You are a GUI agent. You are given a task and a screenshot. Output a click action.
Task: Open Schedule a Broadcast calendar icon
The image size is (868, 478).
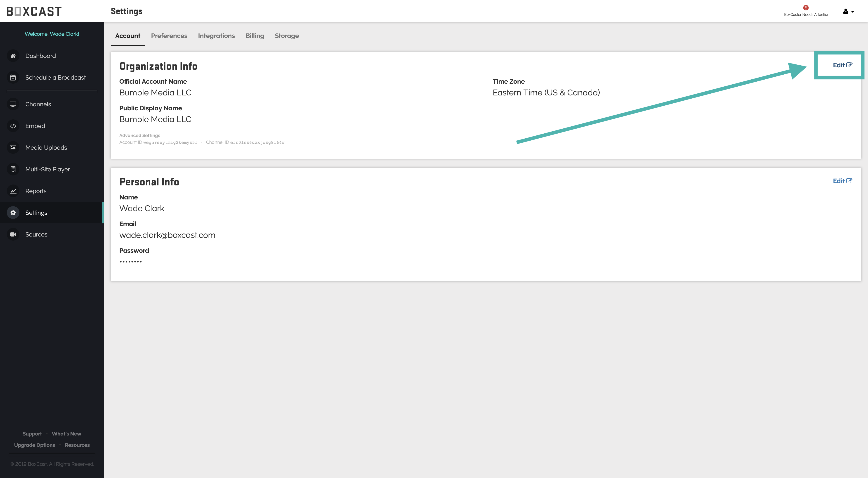[x=13, y=78]
